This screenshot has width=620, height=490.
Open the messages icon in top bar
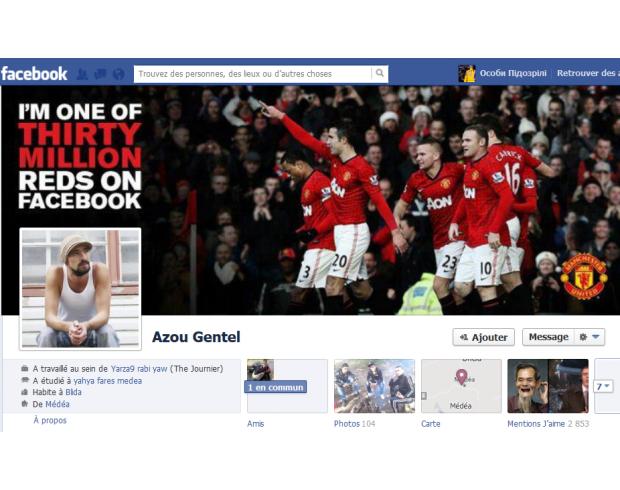[x=100, y=74]
